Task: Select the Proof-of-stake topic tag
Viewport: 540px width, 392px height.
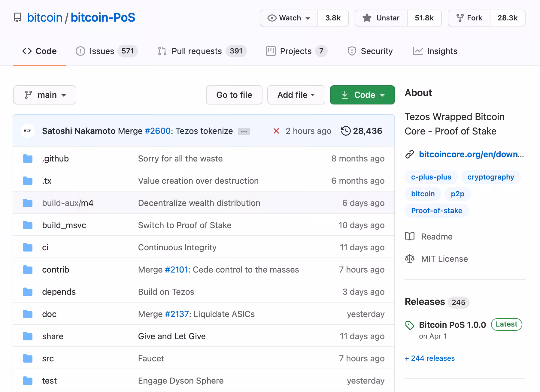Action: [437, 211]
